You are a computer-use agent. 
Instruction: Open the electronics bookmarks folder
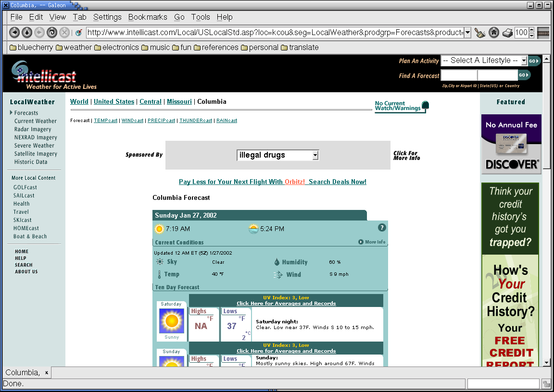(x=116, y=47)
